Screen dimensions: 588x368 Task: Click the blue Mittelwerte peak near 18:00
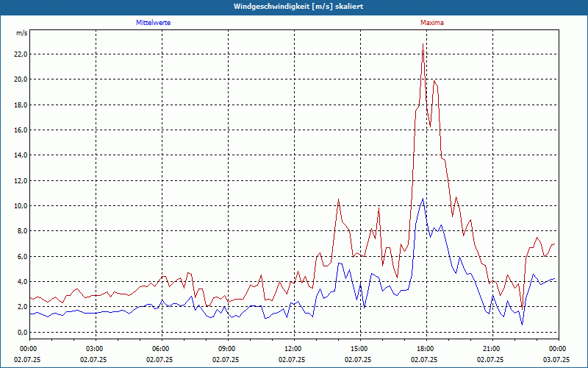pyautogui.click(x=423, y=199)
